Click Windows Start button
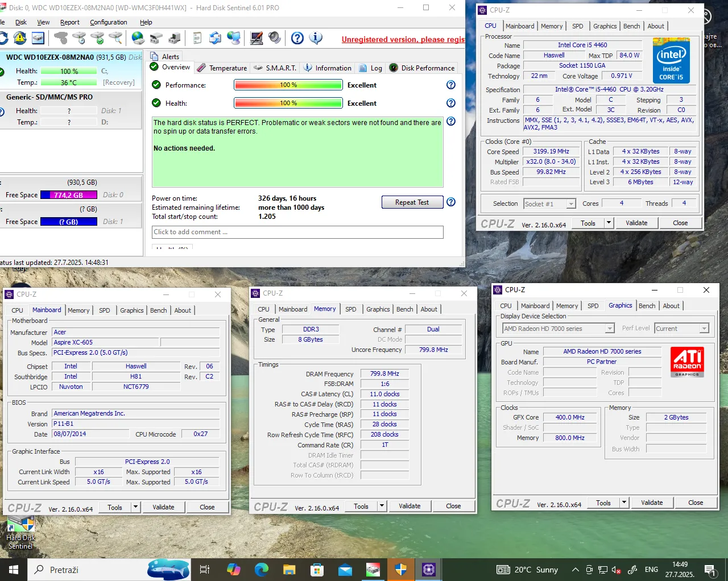Viewport: 728px width, 581px height. (x=14, y=569)
